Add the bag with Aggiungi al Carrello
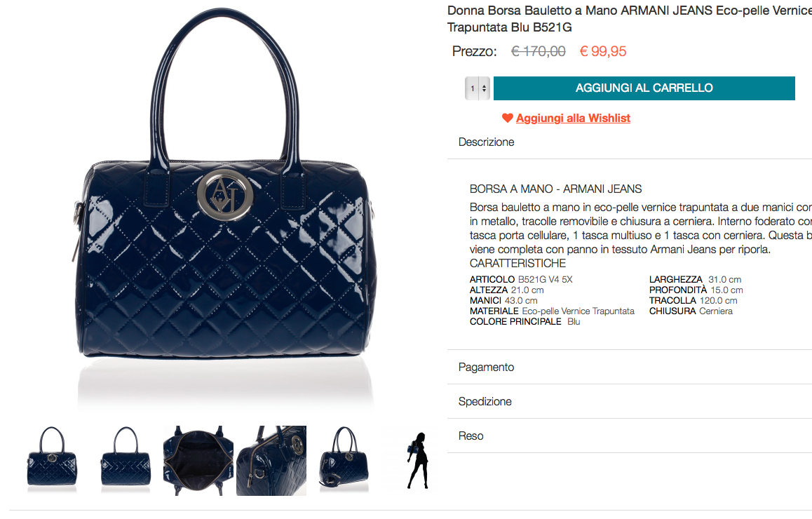The image size is (812, 519). tap(644, 88)
